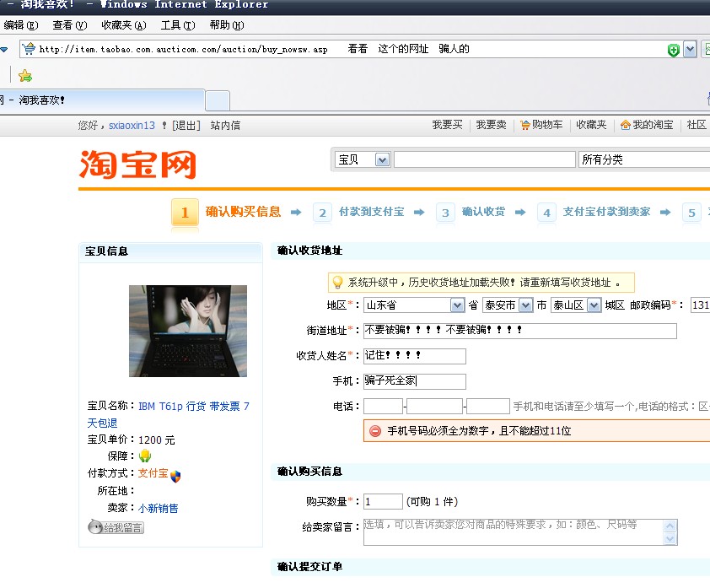Click the 购买数量 quantity field

[x=383, y=501]
